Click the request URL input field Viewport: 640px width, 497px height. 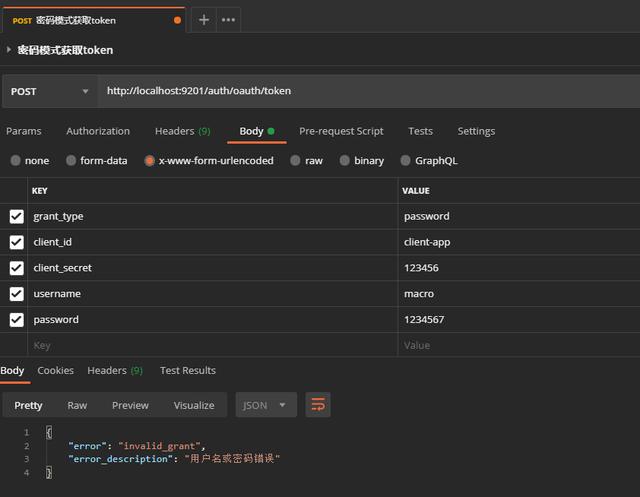click(360, 91)
